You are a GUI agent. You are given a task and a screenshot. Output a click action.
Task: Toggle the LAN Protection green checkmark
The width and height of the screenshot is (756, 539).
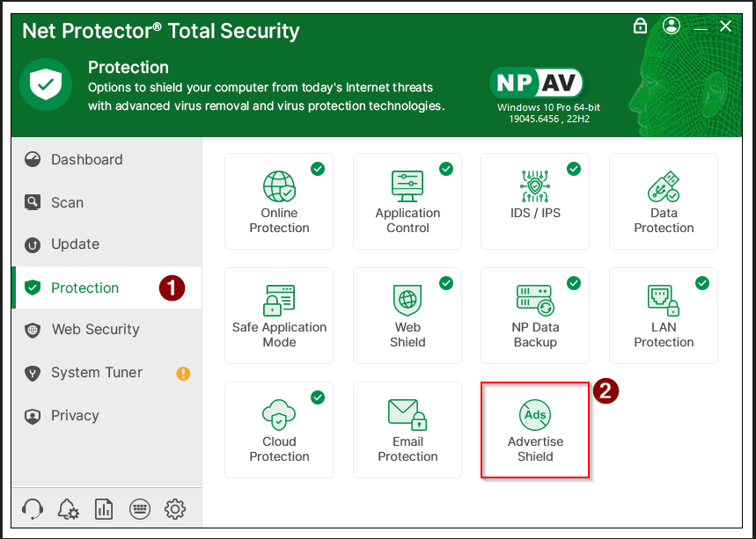(x=702, y=283)
